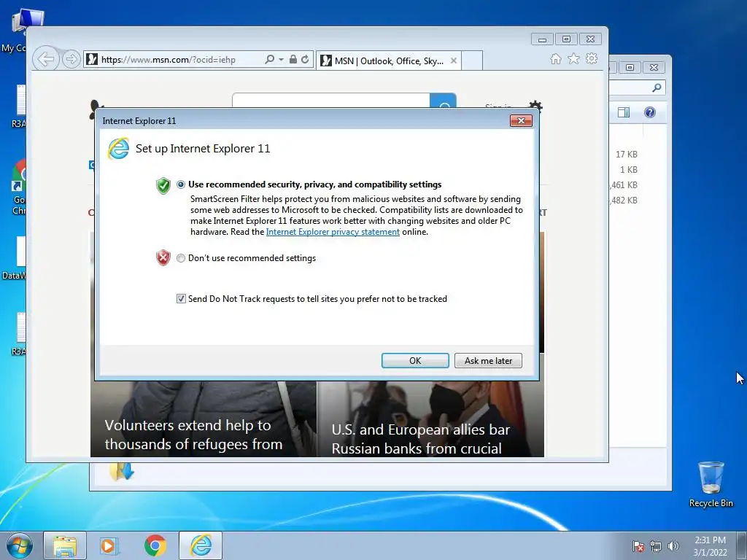The height and width of the screenshot is (560, 747).
Task: Open Volunteers extend help to refugees story
Action: [193, 435]
